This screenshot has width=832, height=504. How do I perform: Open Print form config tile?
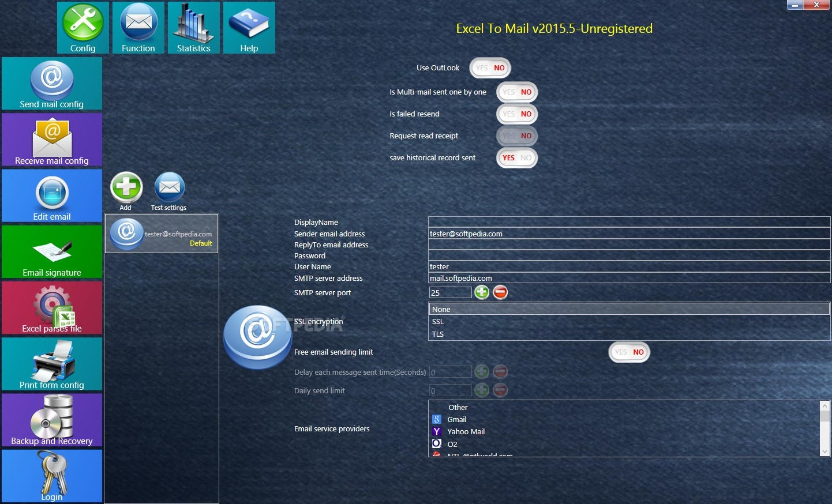coord(52,364)
